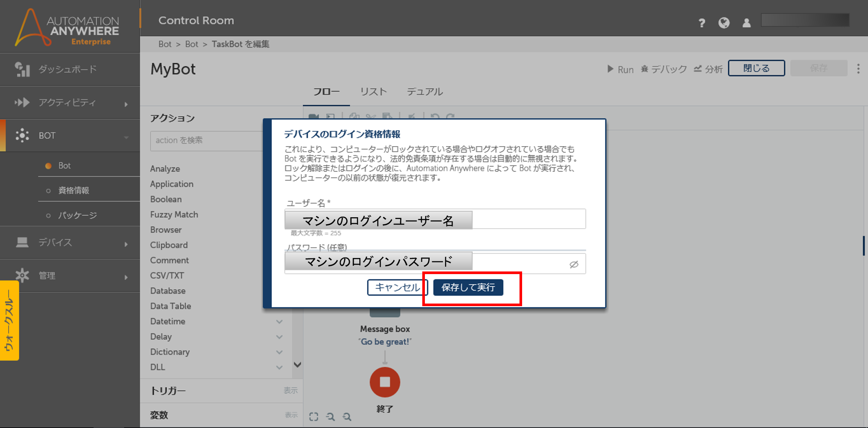
Task: Click the Run play icon
Action: pos(610,69)
